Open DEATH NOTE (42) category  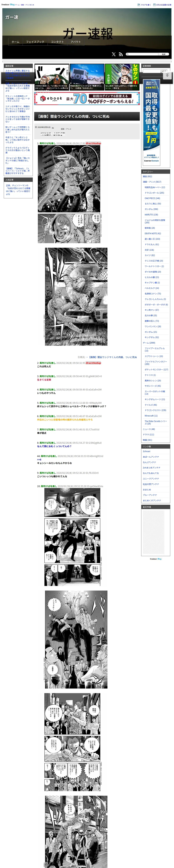click(153, 233)
